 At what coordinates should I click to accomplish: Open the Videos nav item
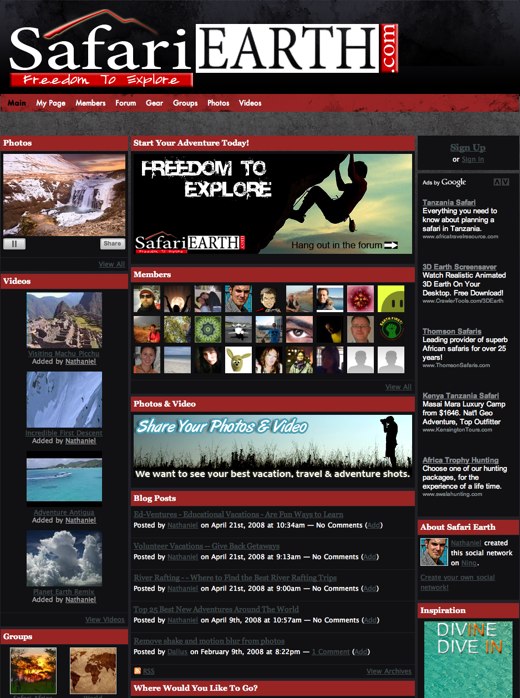pos(250,103)
